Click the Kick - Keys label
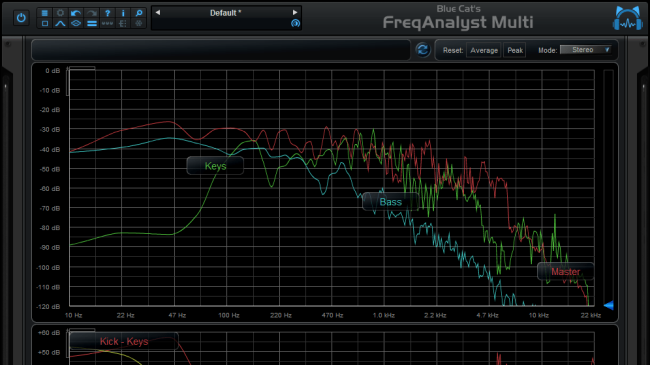This screenshot has height=365, width=650. click(x=124, y=341)
